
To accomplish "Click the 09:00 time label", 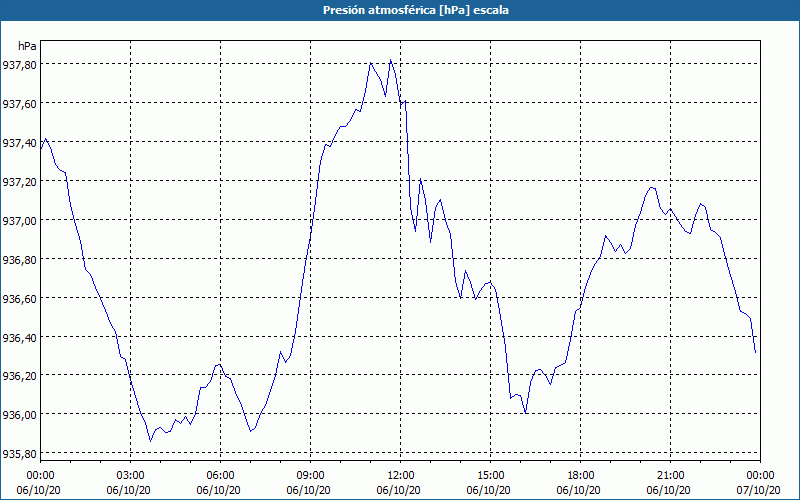I will click(311, 476).
